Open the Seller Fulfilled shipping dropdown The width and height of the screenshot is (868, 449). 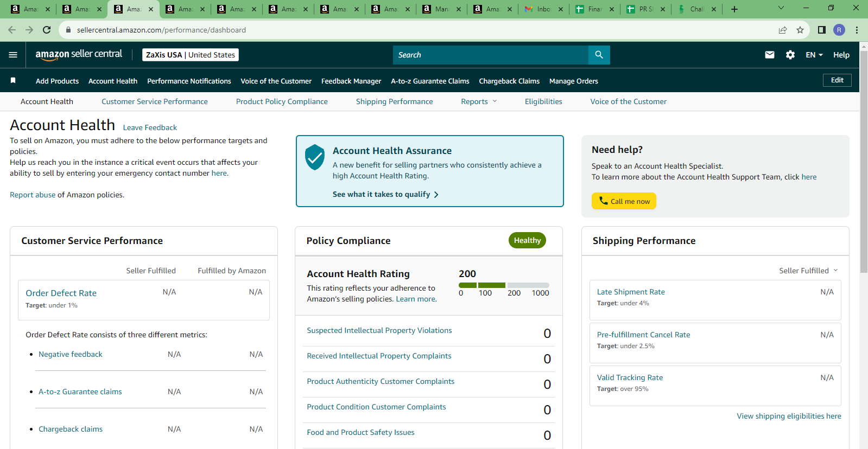(808, 271)
